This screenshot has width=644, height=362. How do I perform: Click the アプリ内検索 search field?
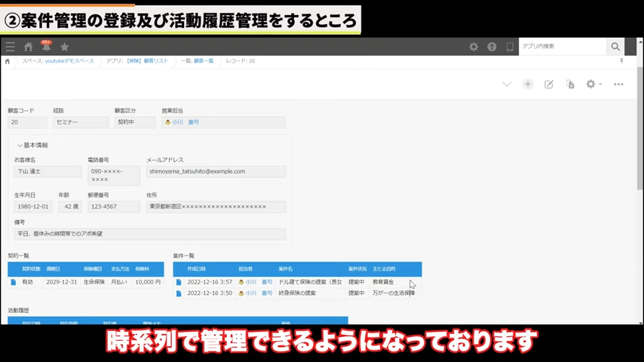(x=563, y=47)
